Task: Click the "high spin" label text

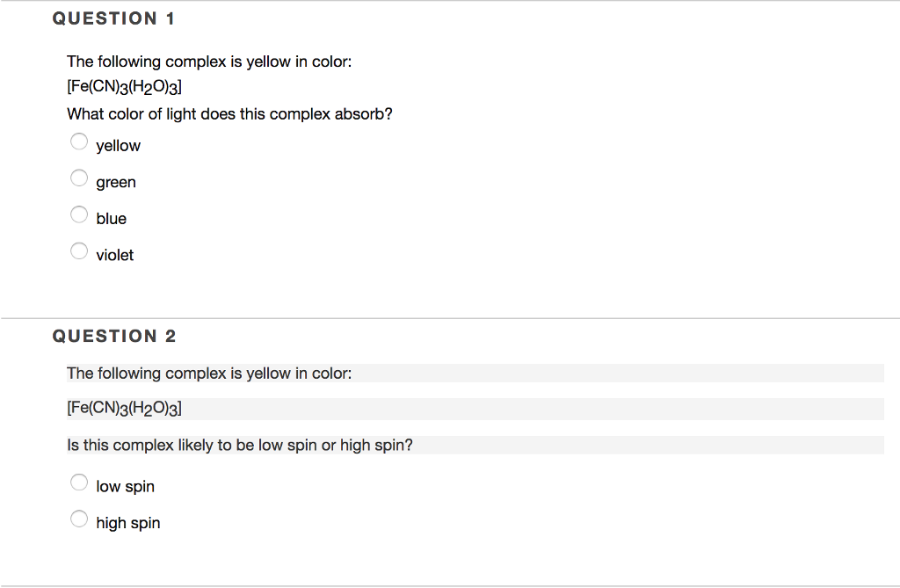Action: point(128,523)
